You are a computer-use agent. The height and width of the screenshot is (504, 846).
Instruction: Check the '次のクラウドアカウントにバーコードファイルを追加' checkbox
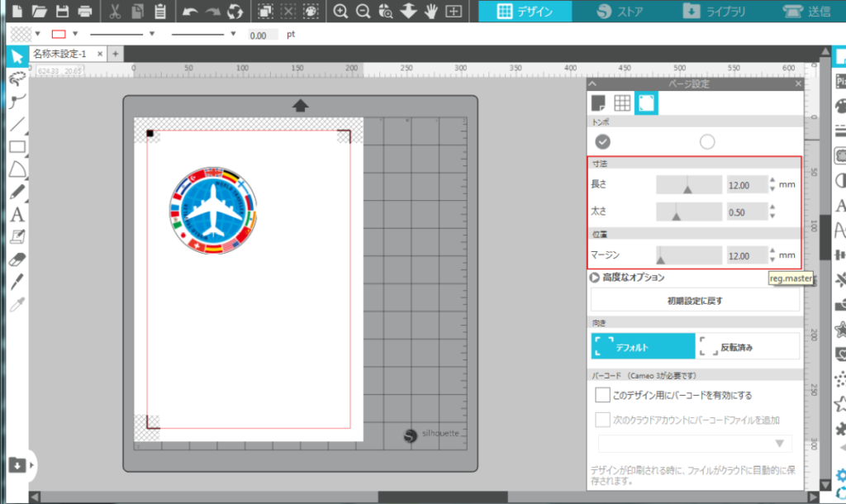[x=602, y=419]
